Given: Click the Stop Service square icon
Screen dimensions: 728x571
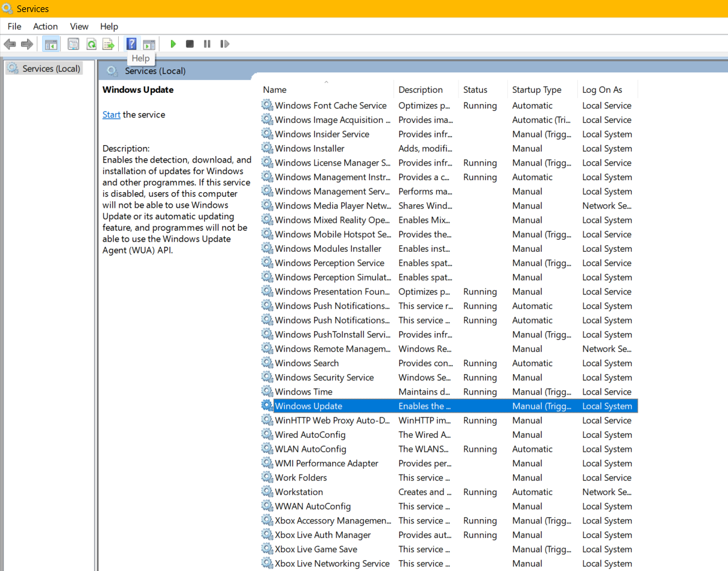Looking at the screenshot, I should pos(190,44).
